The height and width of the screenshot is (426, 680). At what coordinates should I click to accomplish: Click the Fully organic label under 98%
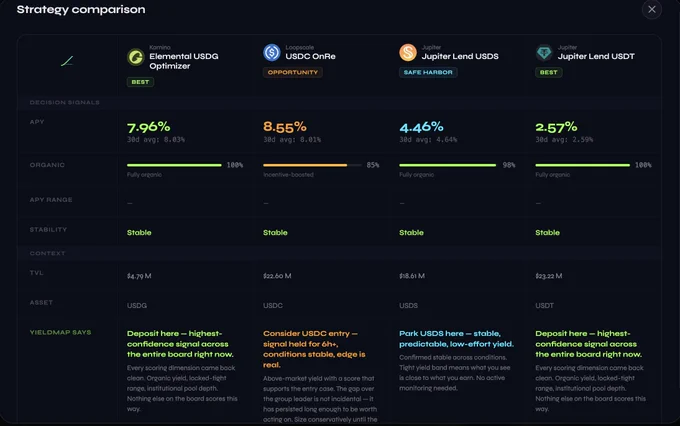tap(417, 175)
